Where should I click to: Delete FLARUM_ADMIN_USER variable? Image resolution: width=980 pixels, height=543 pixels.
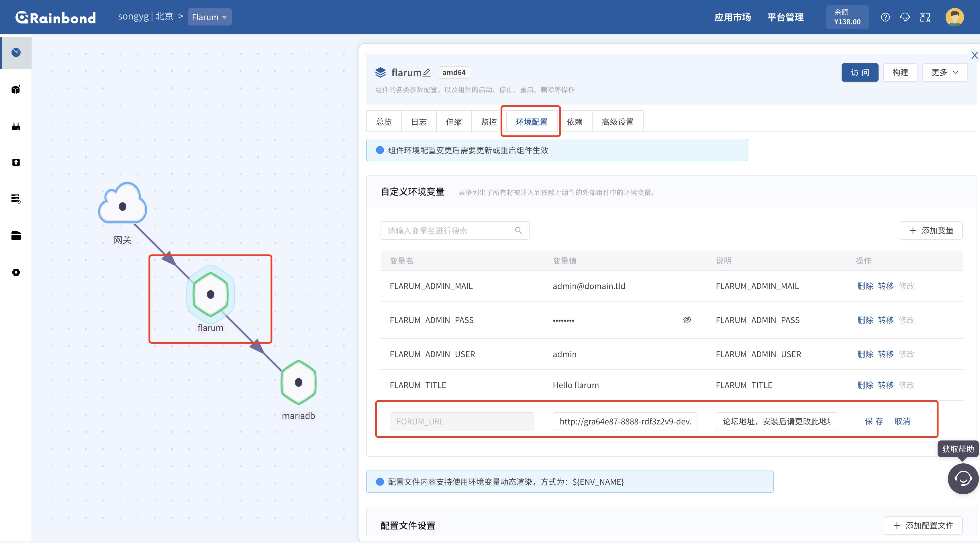865,354
